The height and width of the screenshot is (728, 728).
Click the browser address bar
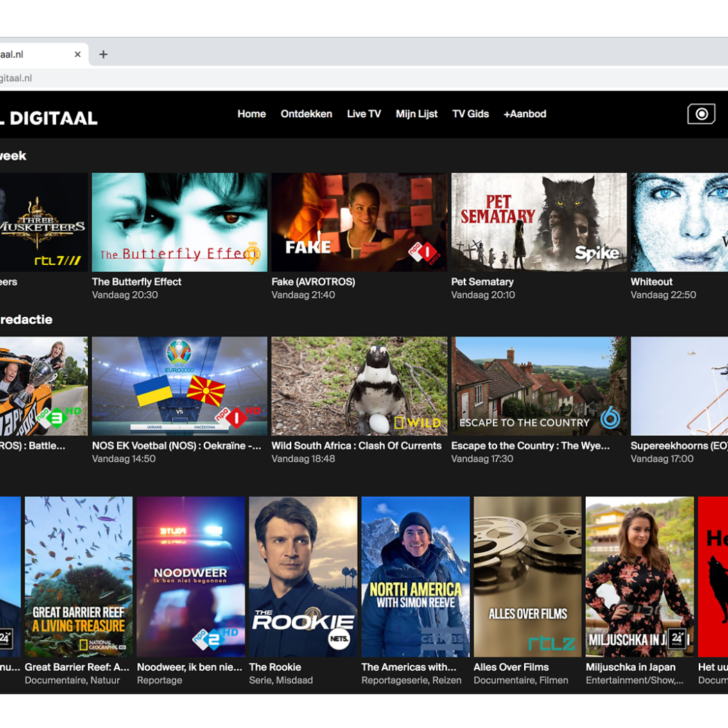[364, 78]
